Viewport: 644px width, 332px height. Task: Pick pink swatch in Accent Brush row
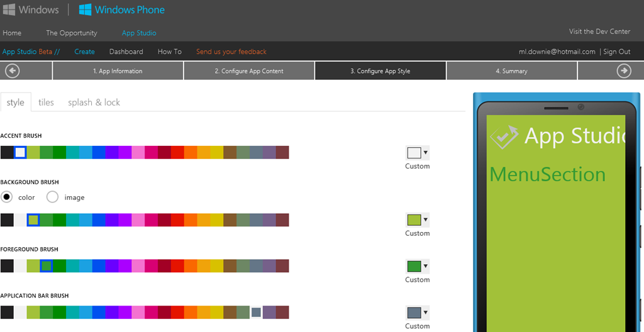(138, 152)
